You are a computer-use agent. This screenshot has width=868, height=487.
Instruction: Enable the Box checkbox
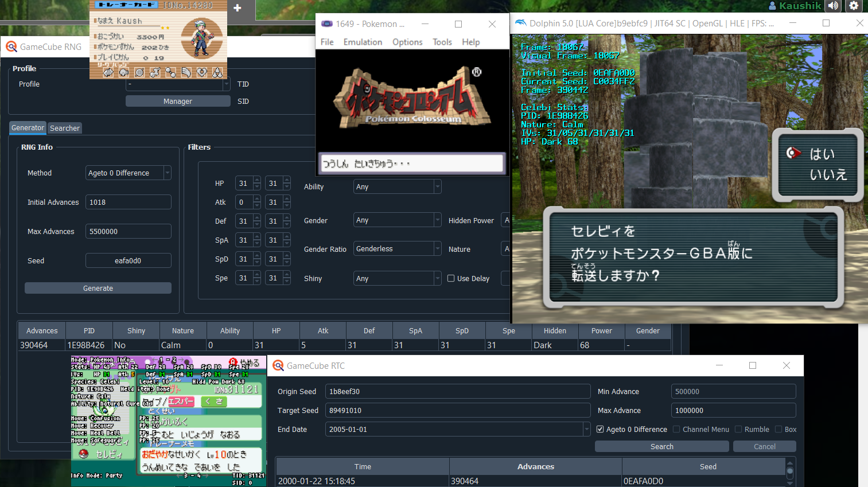click(x=779, y=429)
